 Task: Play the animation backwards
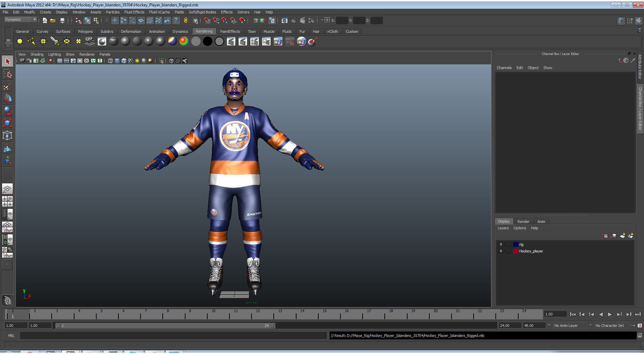601,314
